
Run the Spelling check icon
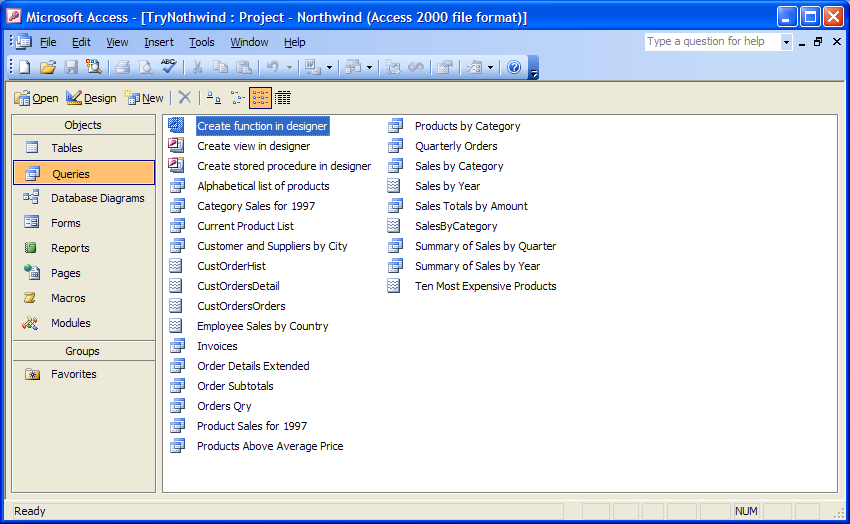168,67
